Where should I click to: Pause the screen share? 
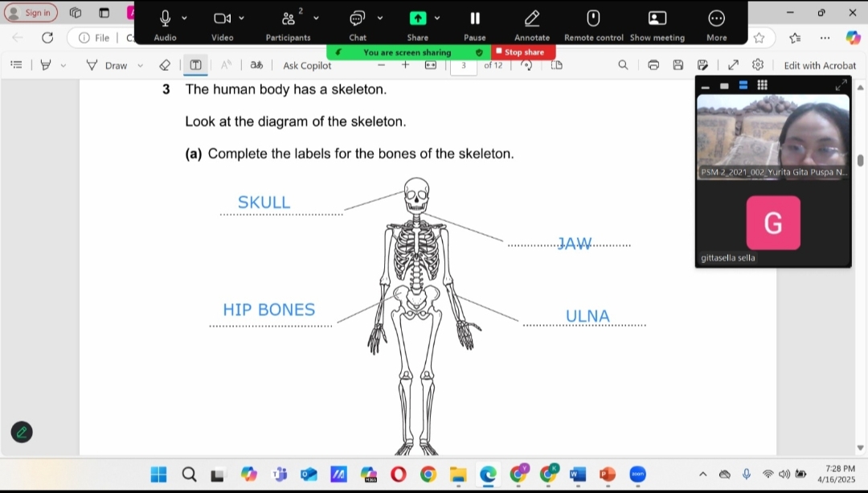(475, 25)
